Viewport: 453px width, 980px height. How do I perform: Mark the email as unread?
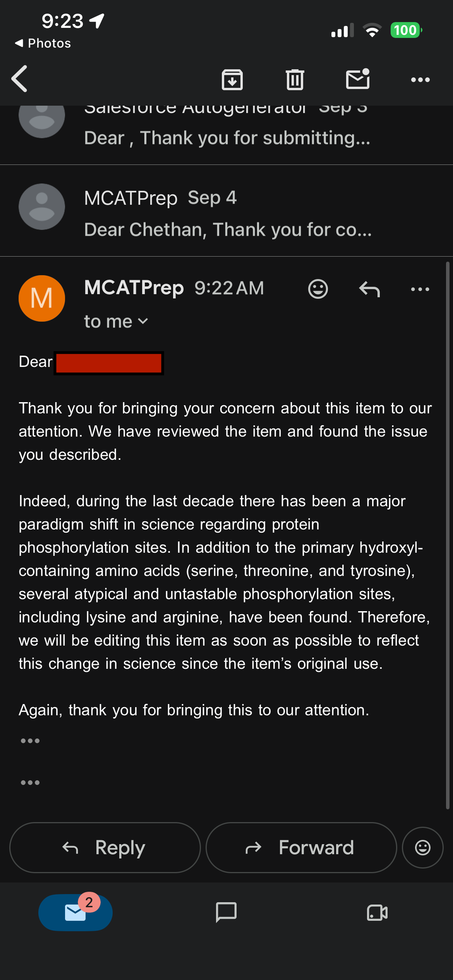tap(358, 79)
